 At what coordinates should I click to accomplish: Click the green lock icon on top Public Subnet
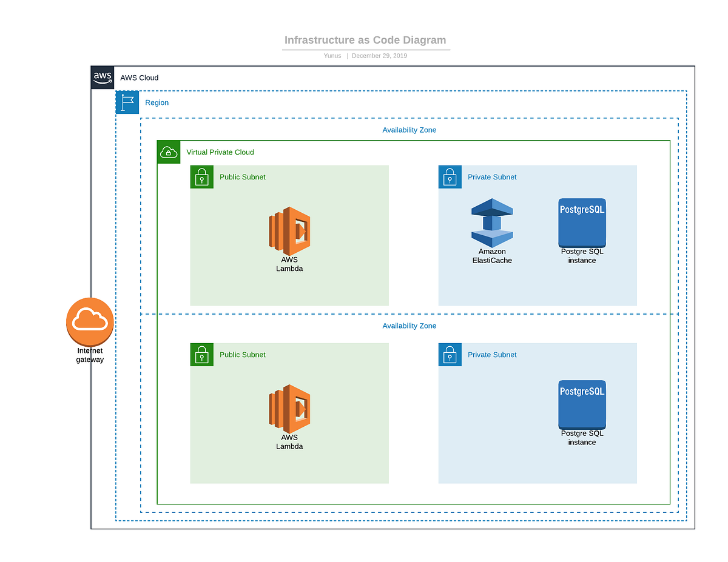202,176
